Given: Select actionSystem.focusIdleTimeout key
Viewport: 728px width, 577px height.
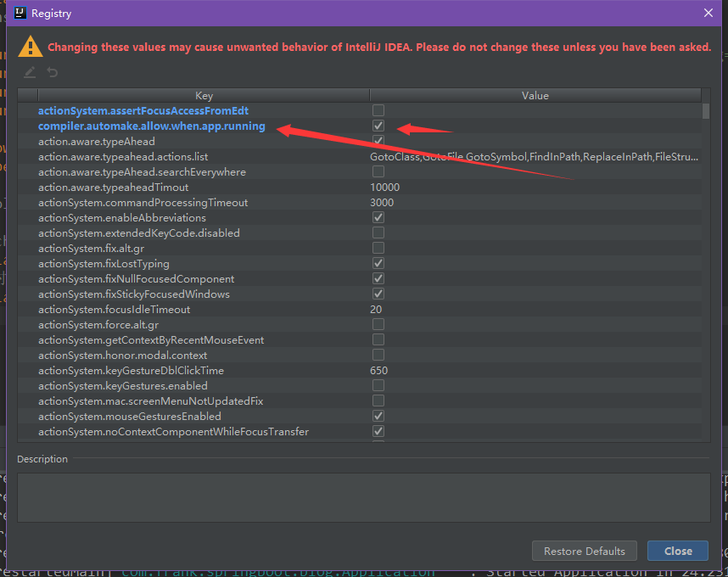Looking at the screenshot, I should point(115,309).
